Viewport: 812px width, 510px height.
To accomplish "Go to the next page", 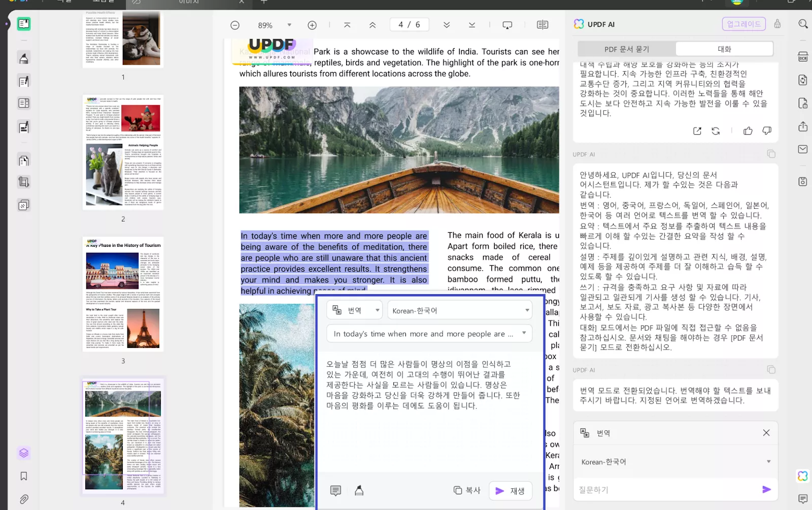I will click(447, 25).
